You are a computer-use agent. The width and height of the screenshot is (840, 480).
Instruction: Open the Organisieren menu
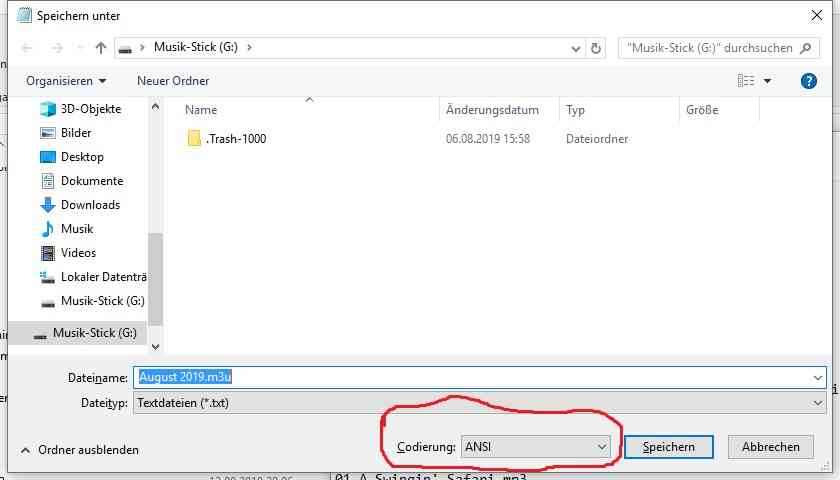[x=66, y=81]
